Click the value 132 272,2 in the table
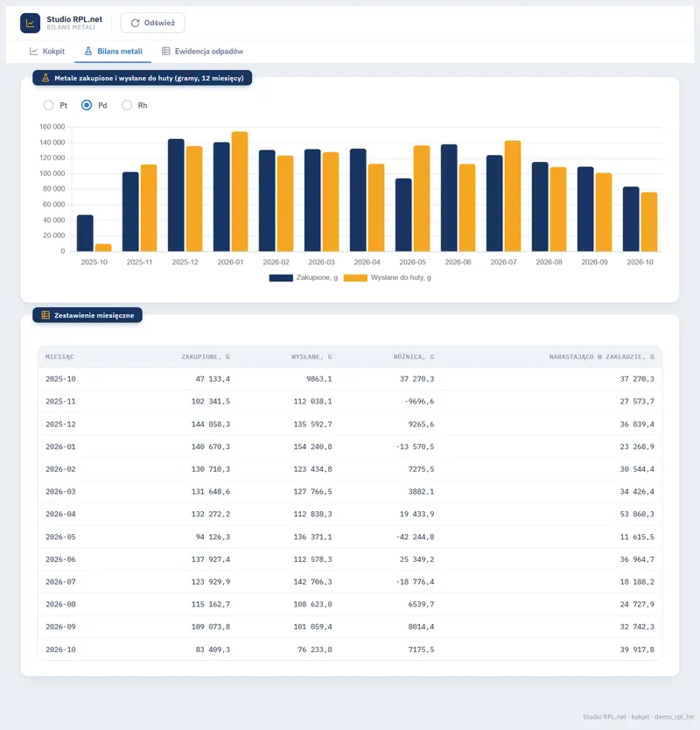Image resolution: width=700 pixels, height=730 pixels. coord(211,514)
